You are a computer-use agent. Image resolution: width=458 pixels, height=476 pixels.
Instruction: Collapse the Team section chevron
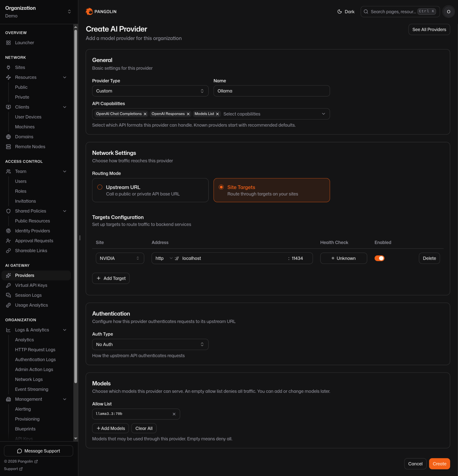click(65, 171)
